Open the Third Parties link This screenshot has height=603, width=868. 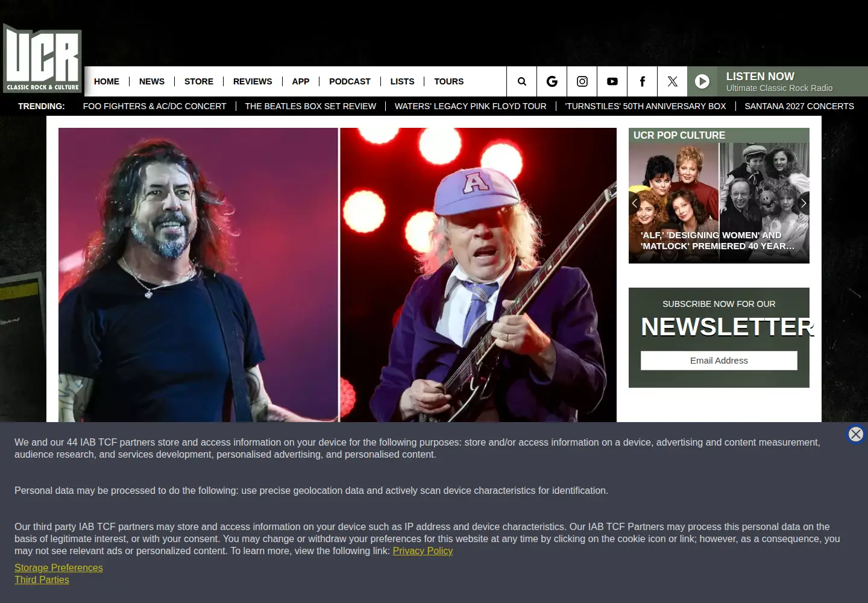pyautogui.click(x=42, y=579)
